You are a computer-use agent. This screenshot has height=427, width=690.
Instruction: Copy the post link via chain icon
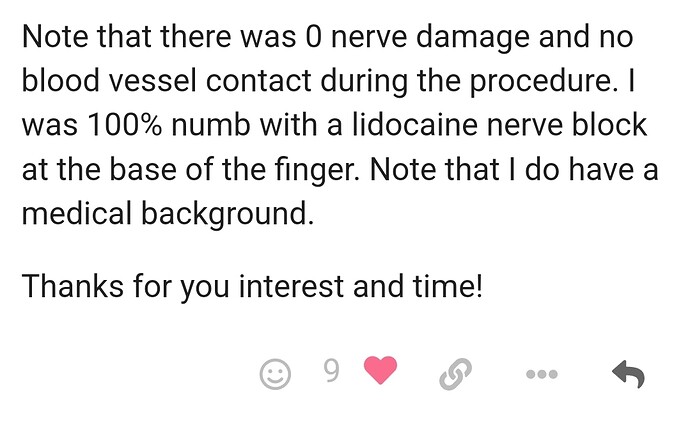tap(455, 374)
